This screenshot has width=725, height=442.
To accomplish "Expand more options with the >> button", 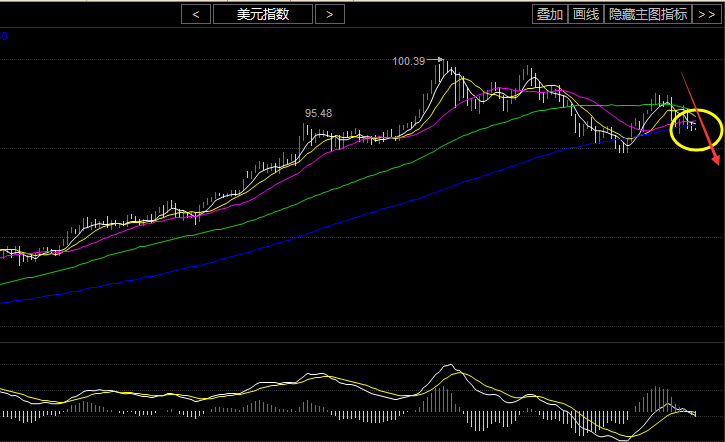I will coord(707,14).
